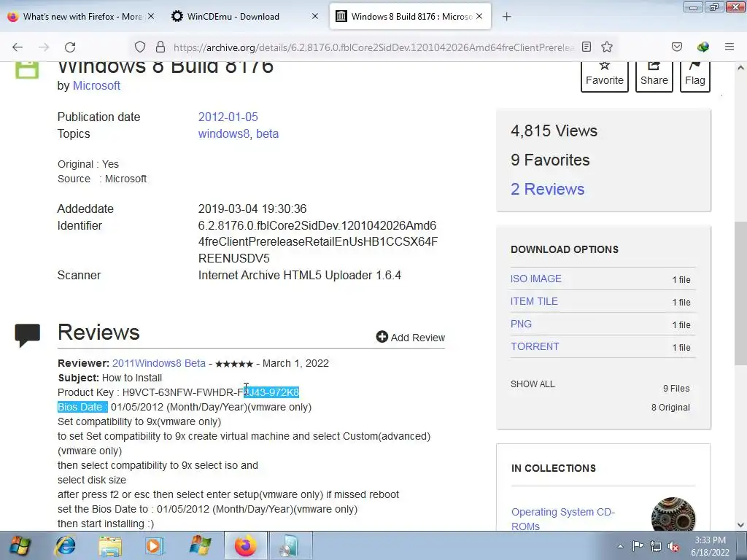Bookmark this page with the star
This screenshot has height=560, width=747.
[607, 47]
